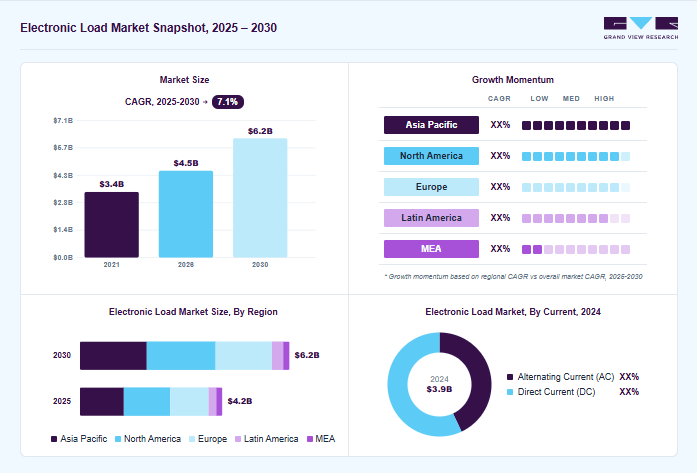Image resolution: width=697 pixels, height=473 pixels.
Task: Click the 'Growth Momentum' heading
Action: click(513, 80)
